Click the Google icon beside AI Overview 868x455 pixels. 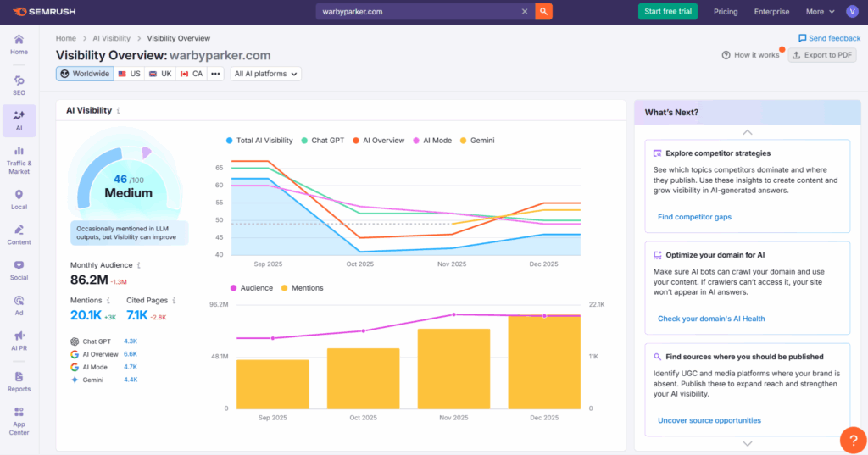point(75,354)
